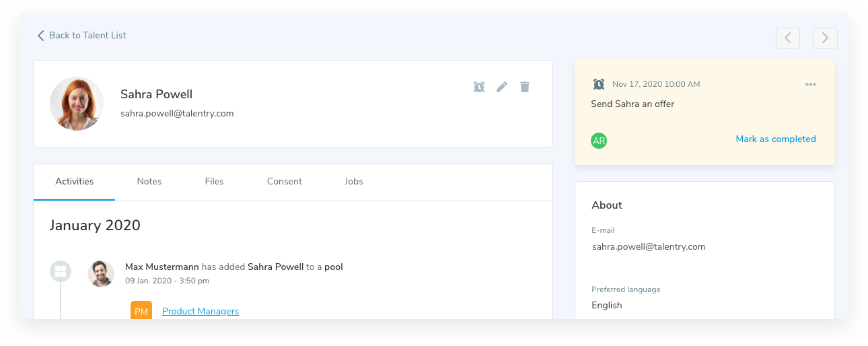Open the Jobs tab
868x346 pixels.
pos(354,181)
